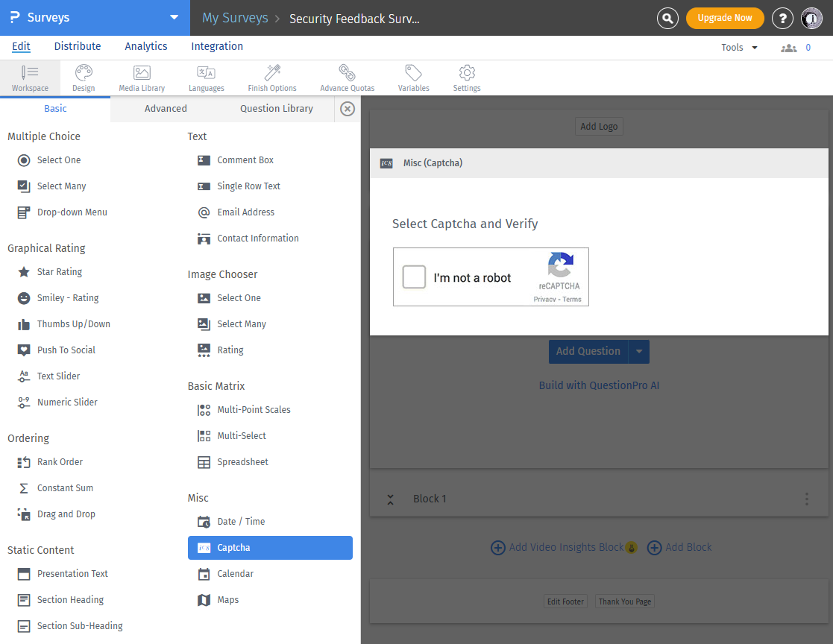Add a Smiley - Rating question

click(x=58, y=298)
